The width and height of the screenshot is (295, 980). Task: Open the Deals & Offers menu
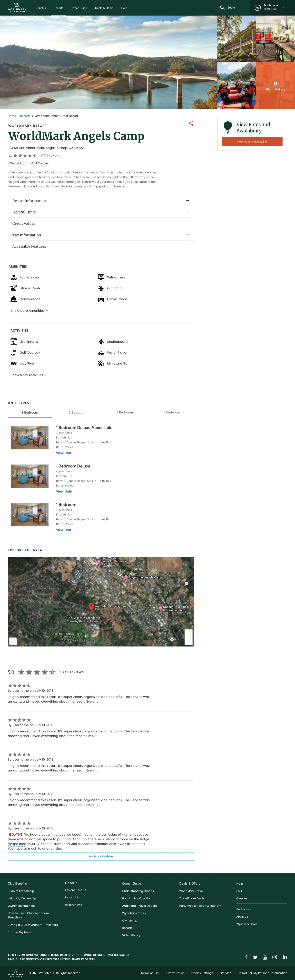(104, 8)
